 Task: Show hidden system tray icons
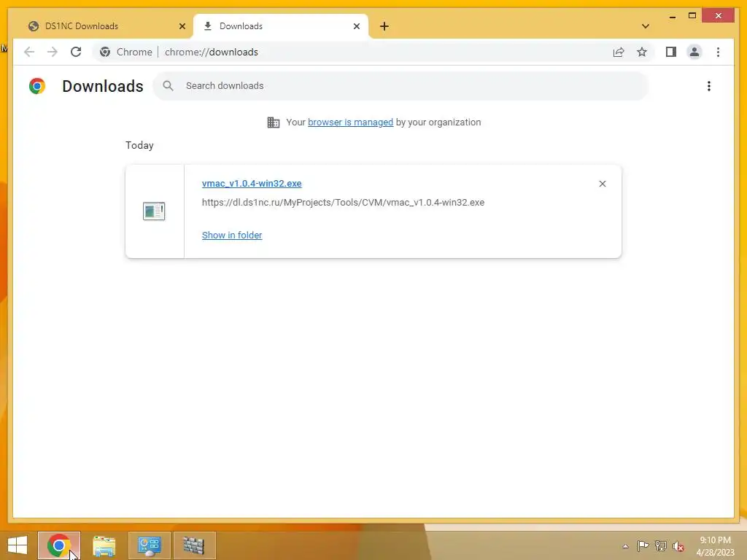625,546
